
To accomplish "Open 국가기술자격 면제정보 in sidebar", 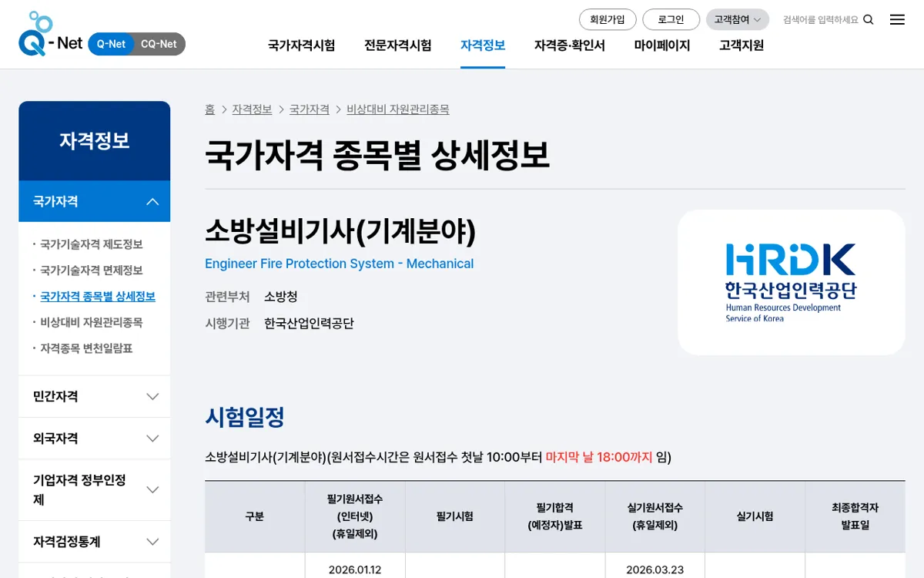I will 91,271.
